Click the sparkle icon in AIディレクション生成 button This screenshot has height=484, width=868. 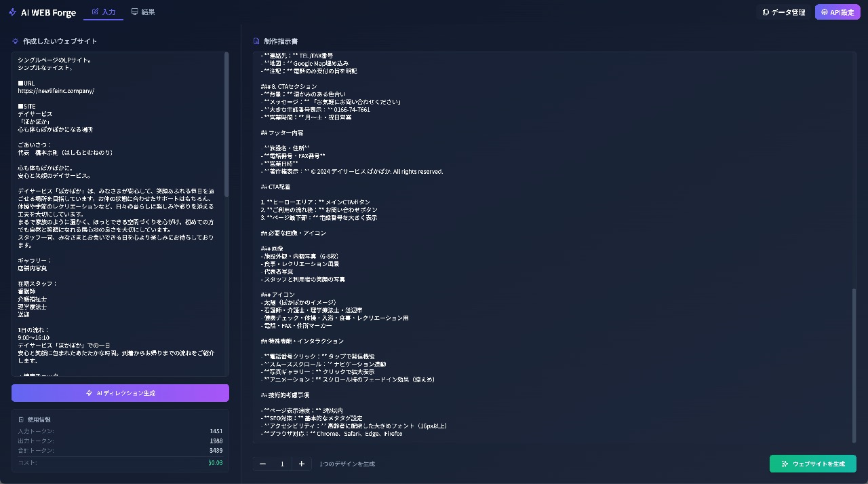click(x=90, y=392)
